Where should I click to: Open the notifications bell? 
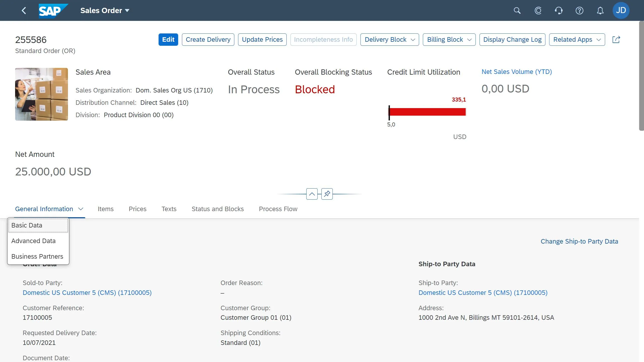click(x=600, y=10)
